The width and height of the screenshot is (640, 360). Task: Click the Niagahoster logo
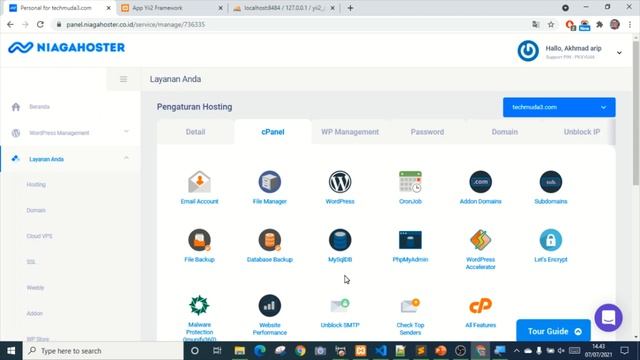pyautogui.click(x=67, y=48)
